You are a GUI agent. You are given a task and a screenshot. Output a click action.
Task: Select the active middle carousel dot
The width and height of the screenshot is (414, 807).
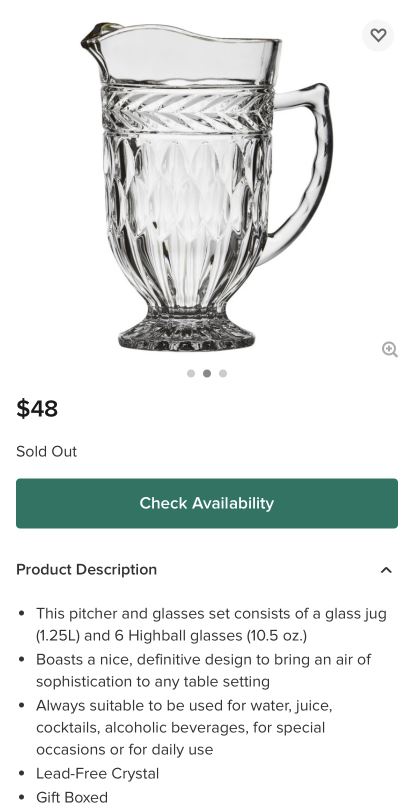point(207,373)
